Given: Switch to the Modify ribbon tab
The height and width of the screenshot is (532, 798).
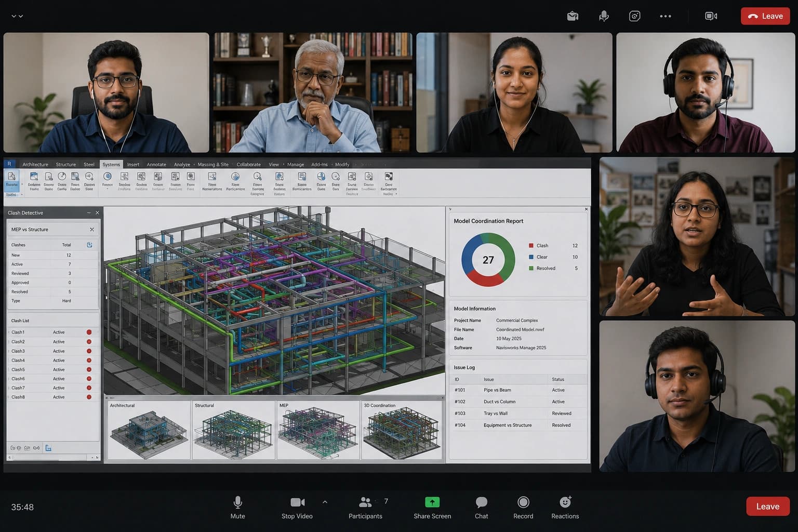Looking at the screenshot, I should click(342, 164).
